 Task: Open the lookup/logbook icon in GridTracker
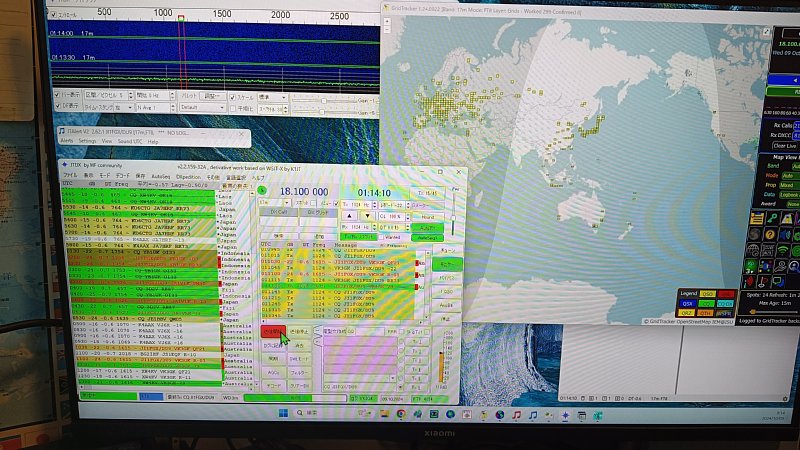click(x=757, y=219)
